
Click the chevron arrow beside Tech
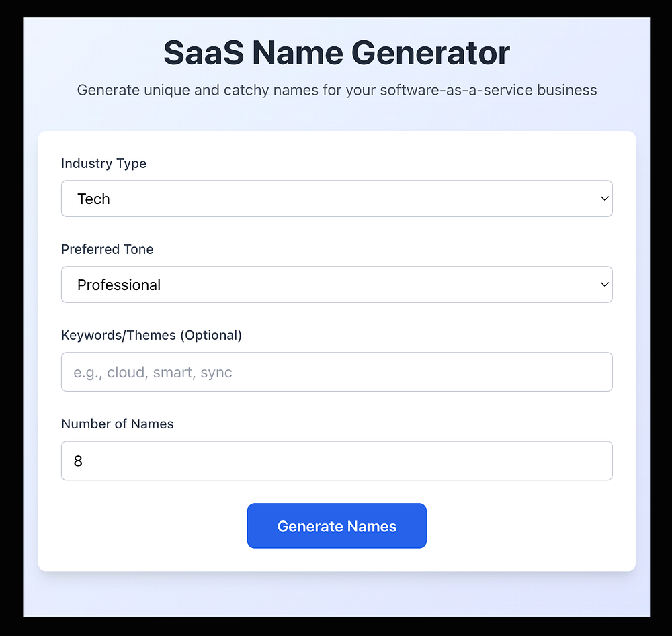pos(604,199)
